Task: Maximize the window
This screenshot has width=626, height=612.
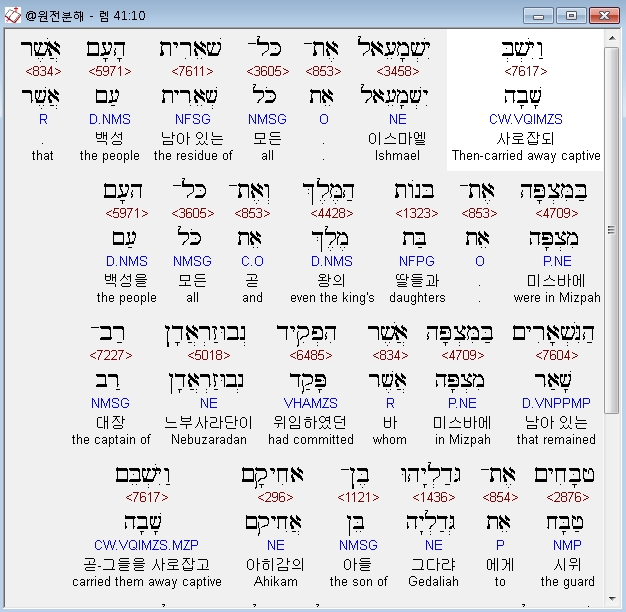Action: pos(571,16)
